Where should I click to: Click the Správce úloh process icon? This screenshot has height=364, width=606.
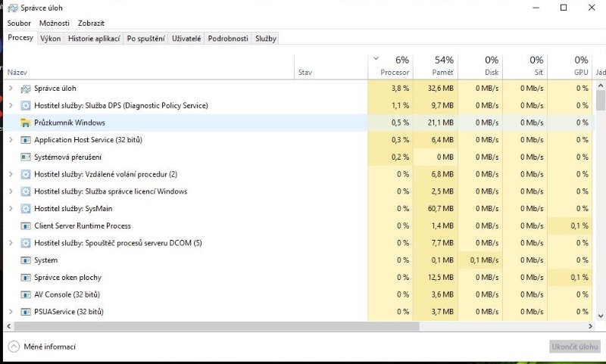coord(26,89)
